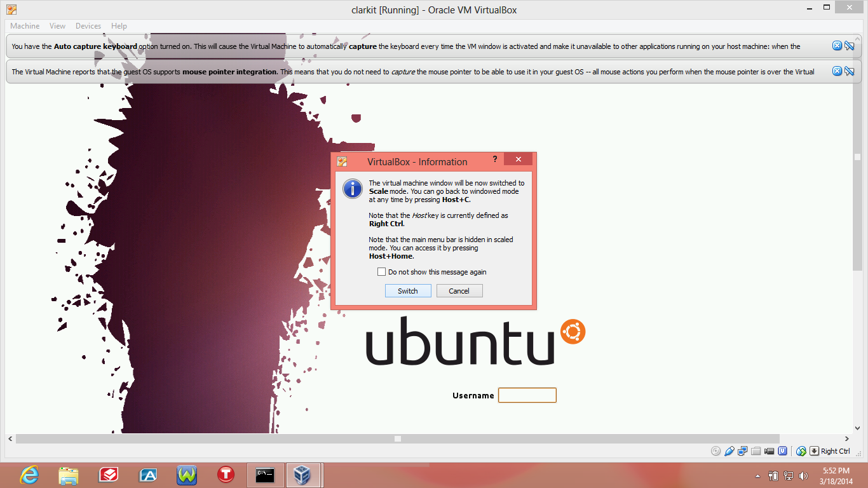Open Internet Explorer from the taskbar

[x=29, y=475]
